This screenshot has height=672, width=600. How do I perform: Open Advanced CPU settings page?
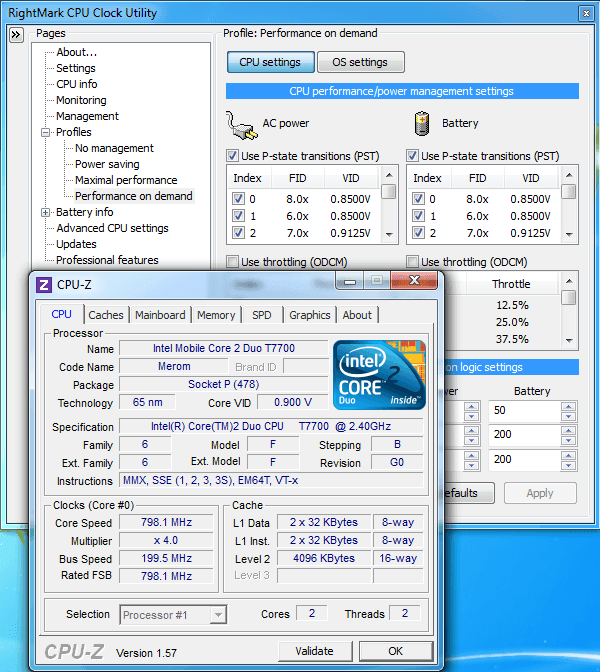pos(112,228)
